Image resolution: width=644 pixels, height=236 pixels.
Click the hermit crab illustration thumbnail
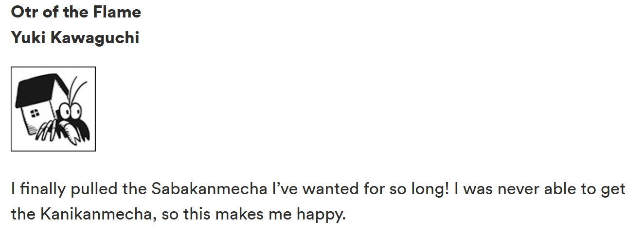pos(53,109)
